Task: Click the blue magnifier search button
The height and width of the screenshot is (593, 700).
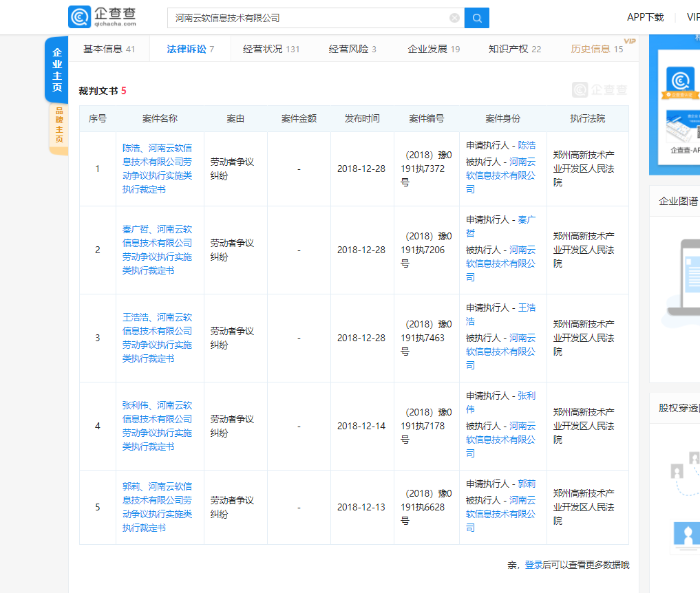Action: 477,18
